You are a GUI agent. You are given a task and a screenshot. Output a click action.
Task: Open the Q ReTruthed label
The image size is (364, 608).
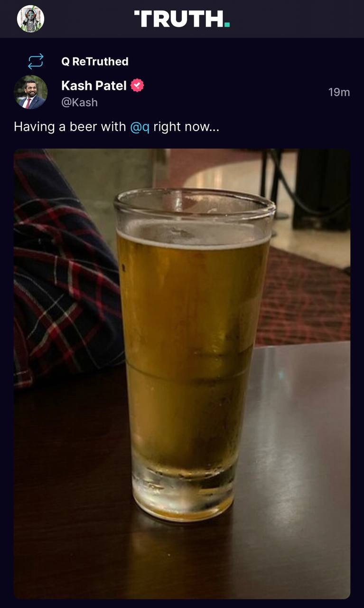95,61
